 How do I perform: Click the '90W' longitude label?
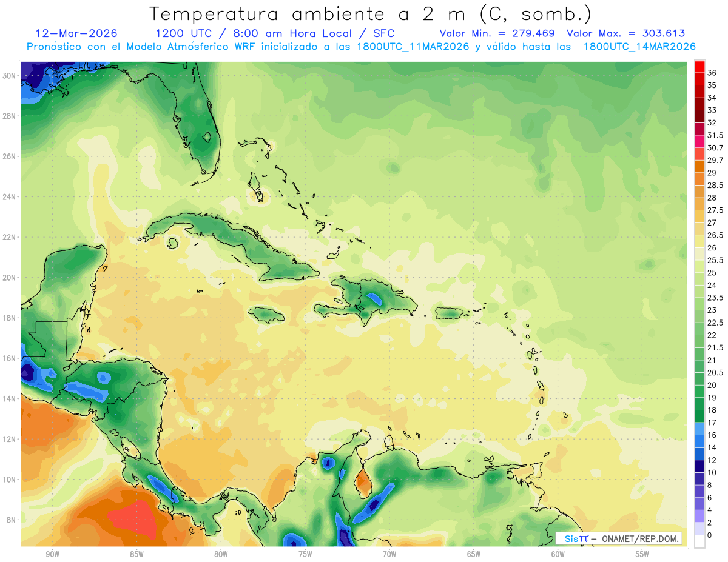pyautogui.click(x=52, y=554)
